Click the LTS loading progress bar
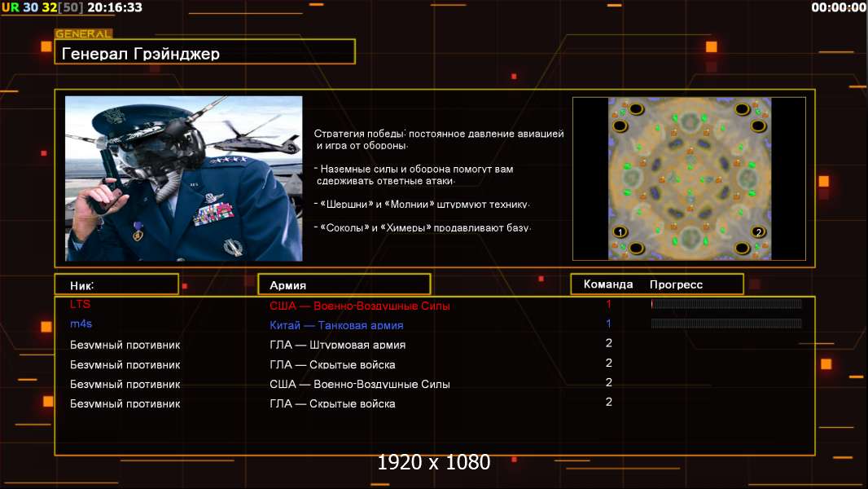 (x=726, y=304)
